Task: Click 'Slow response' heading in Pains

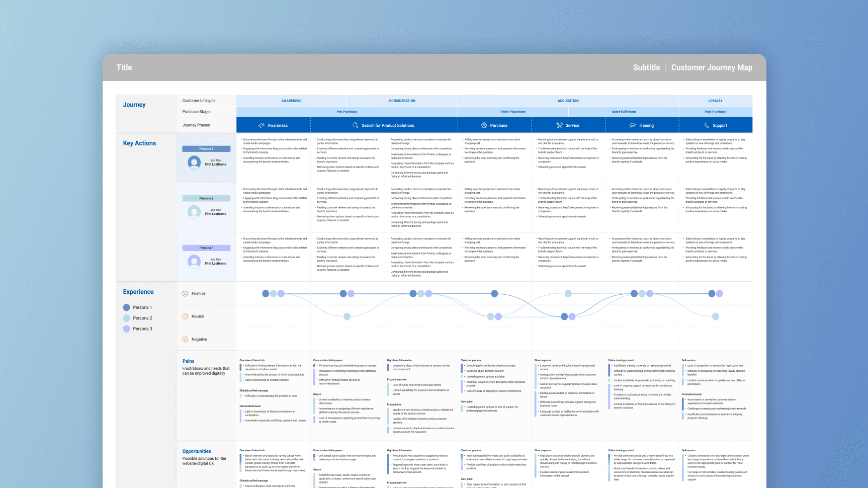Action: [543, 360]
